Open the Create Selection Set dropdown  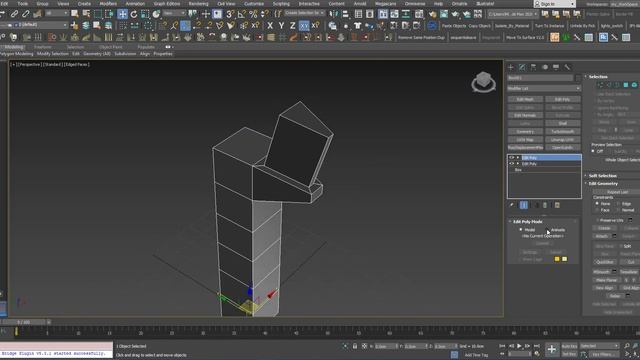(x=304, y=13)
